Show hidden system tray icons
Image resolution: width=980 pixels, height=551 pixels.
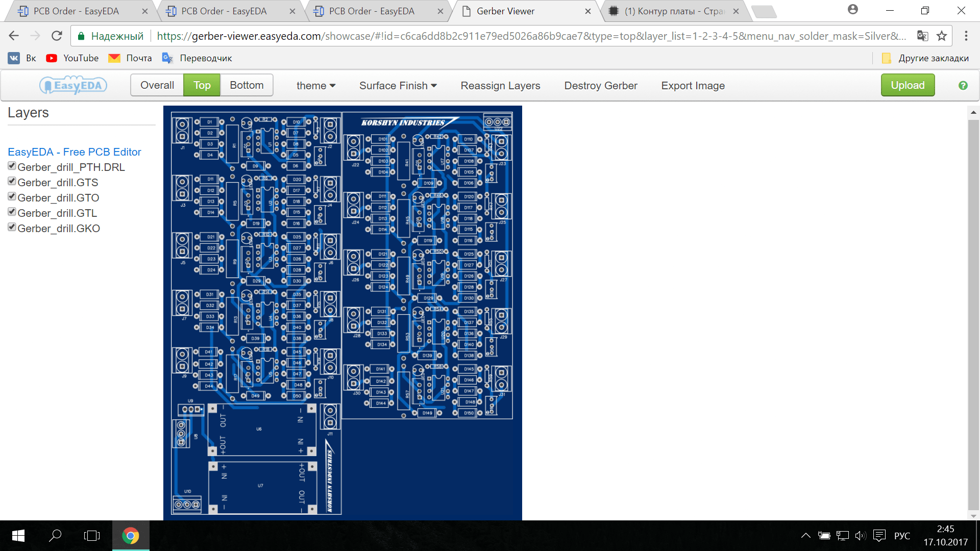(x=805, y=536)
